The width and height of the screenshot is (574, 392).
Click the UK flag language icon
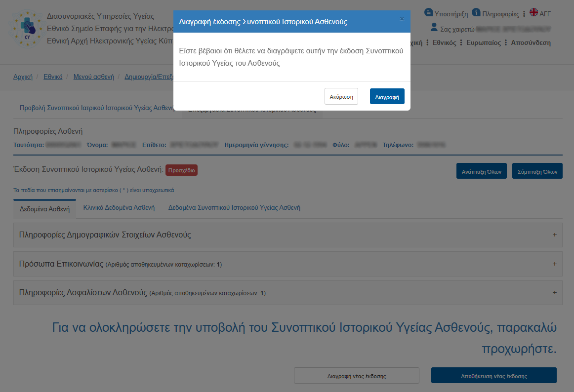(533, 12)
